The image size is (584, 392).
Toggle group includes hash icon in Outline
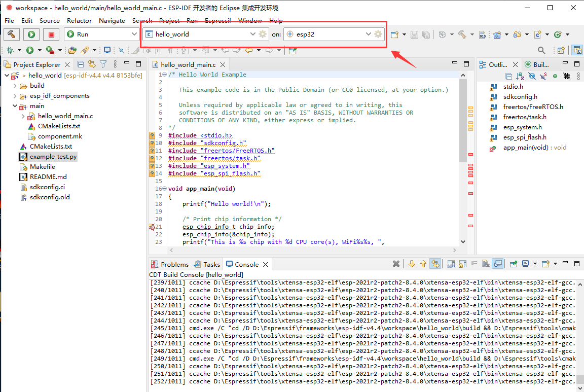point(566,76)
